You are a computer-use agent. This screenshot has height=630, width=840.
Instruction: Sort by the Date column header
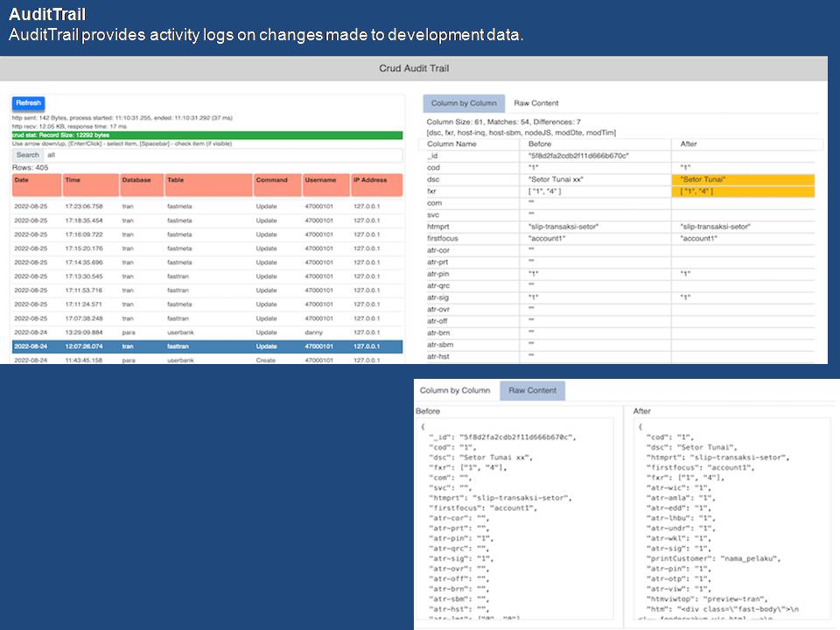tap(36, 185)
